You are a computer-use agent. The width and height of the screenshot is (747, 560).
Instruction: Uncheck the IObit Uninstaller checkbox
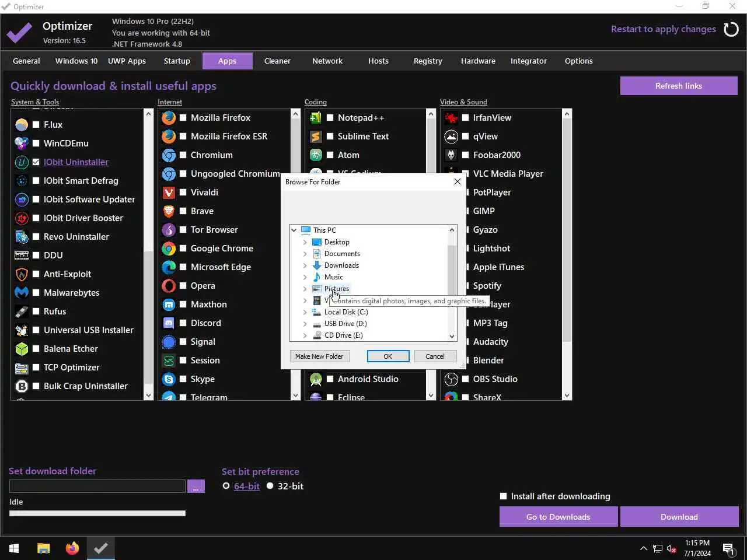[36, 162]
